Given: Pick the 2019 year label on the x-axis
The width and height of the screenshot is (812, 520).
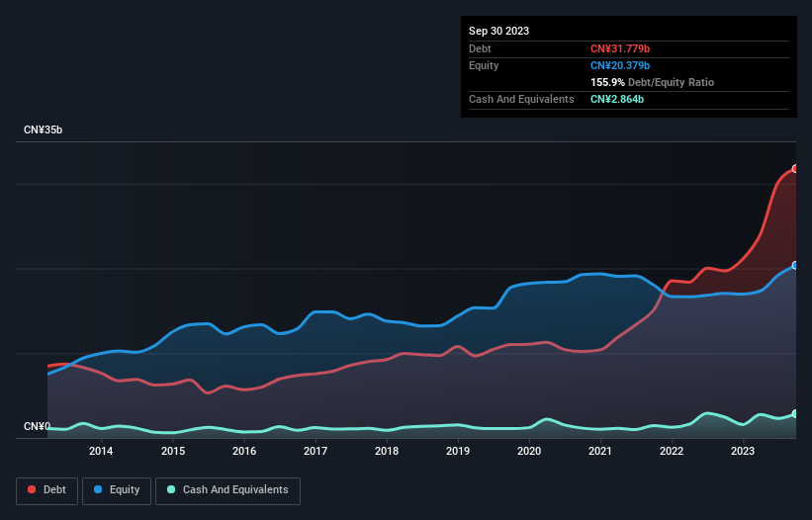Looking at the screenshot, I should (458, 452).
